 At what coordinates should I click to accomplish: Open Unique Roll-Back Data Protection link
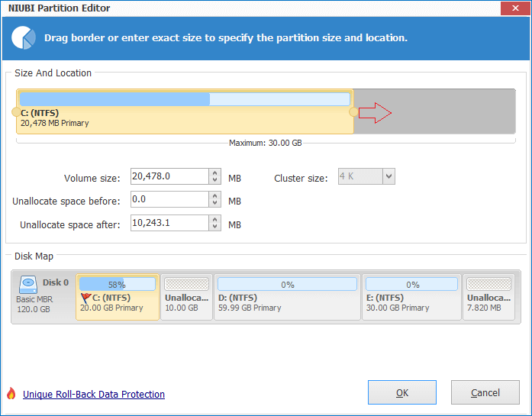tap(94, 395)
